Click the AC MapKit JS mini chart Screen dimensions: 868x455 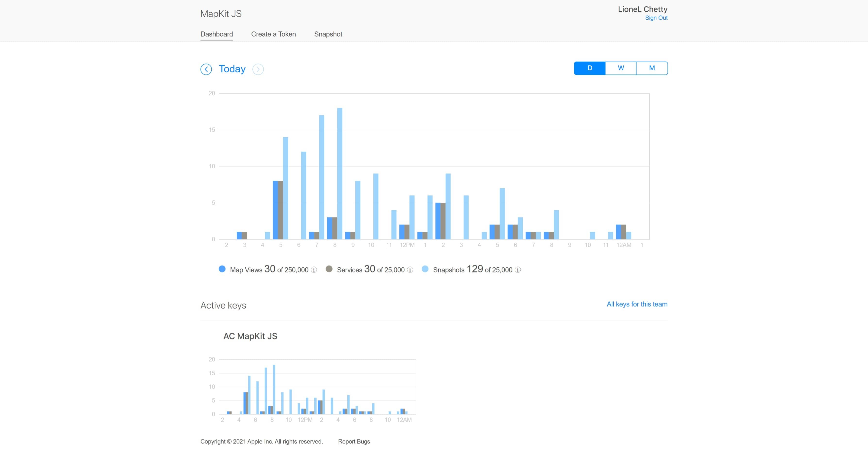(317, 387)
